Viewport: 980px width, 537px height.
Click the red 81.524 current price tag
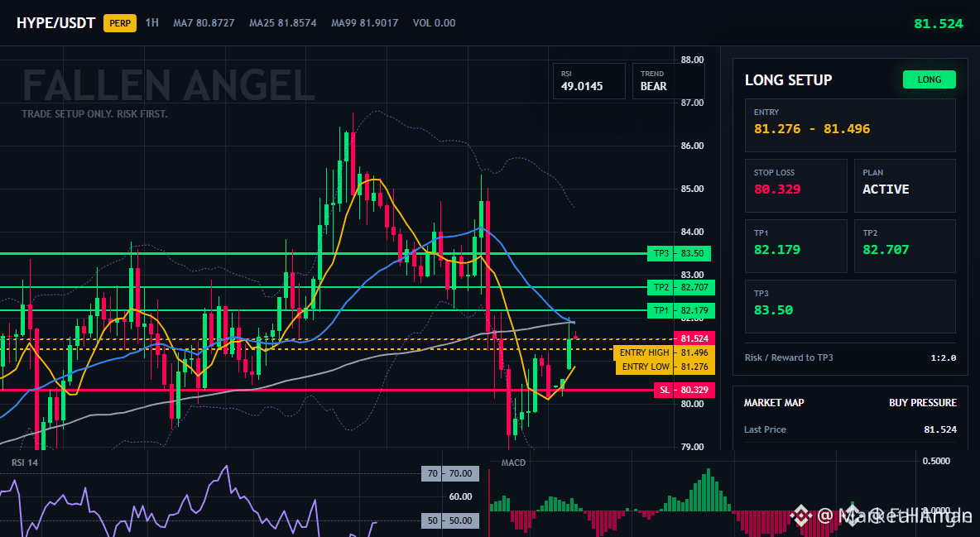pyautogui.click(x=694, y=338)
